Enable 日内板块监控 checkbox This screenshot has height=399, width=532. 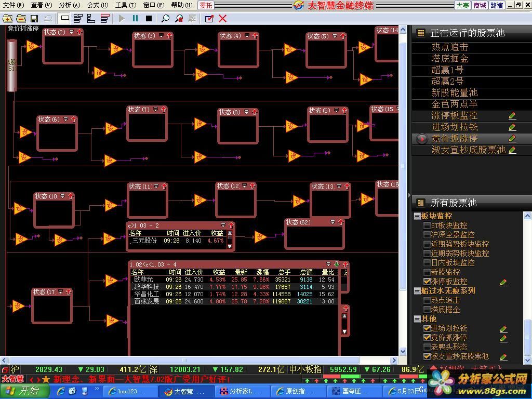427,262
